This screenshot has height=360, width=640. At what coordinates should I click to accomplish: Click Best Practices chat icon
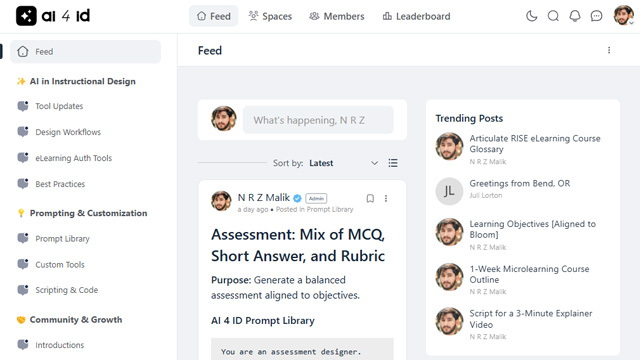23,184
